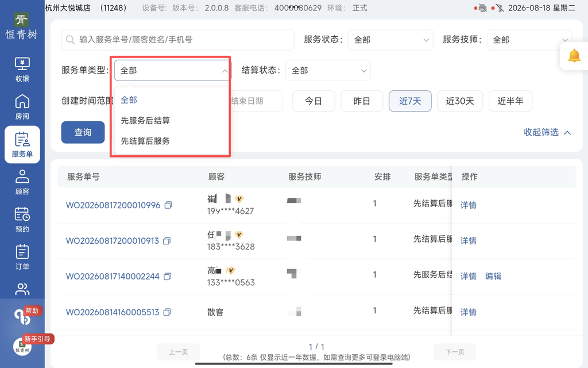Collapse the 服务单类型 dropdown

[x=172, y=70]
